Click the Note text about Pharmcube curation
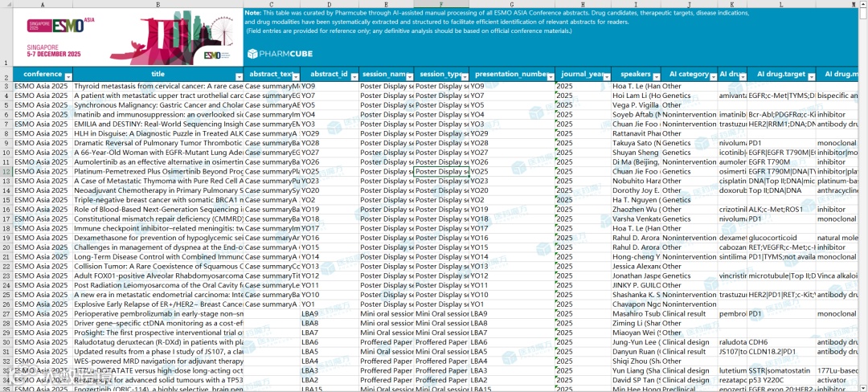The width and height of the screenshot is (868, 392). (497, 22)
